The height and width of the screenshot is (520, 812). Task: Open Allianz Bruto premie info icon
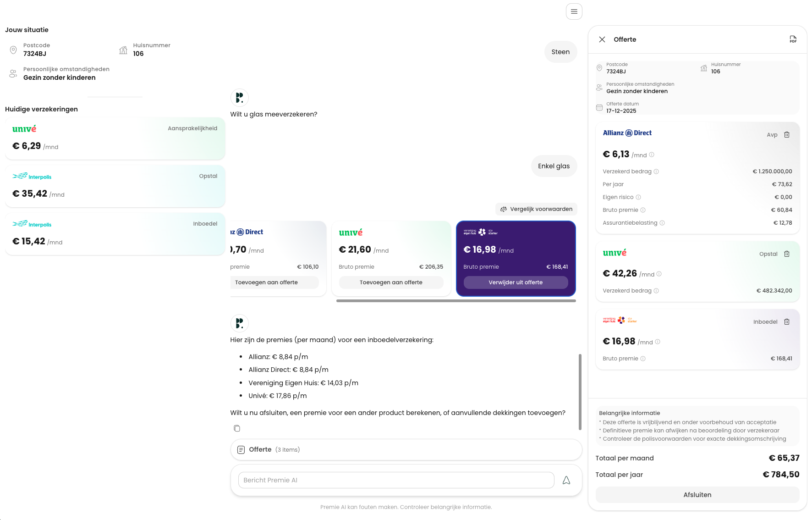click(x=643, y=210)
